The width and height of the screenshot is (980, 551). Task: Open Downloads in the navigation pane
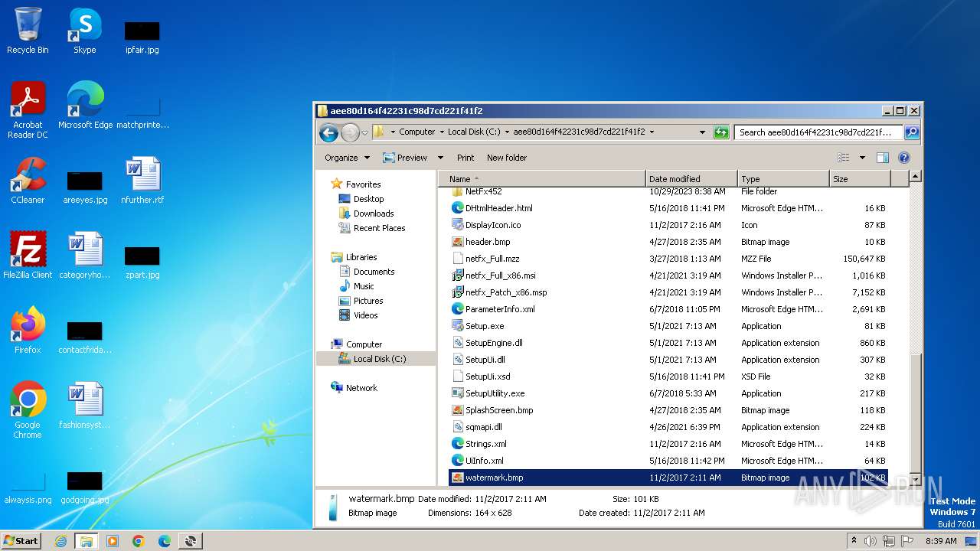point(374,214)
